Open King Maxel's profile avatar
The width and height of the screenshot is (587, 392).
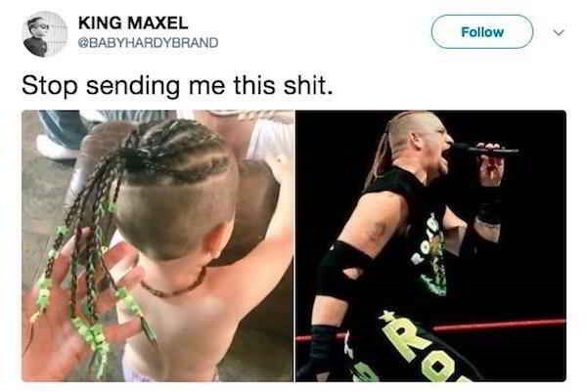(x=45, y=33)
